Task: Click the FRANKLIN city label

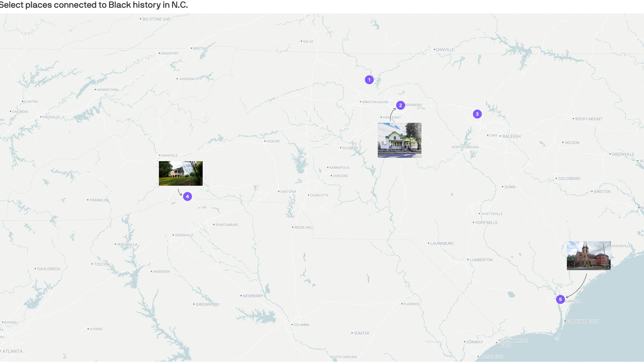Action: coord(99,200)
